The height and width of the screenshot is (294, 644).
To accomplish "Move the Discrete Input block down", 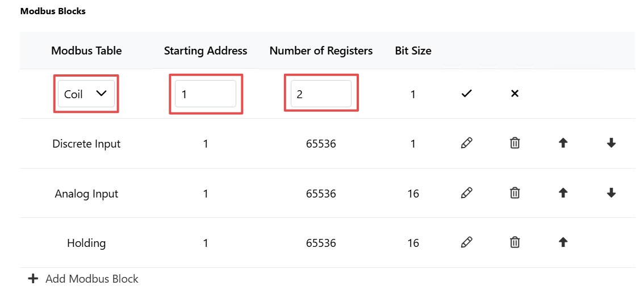I will [611, 143].
